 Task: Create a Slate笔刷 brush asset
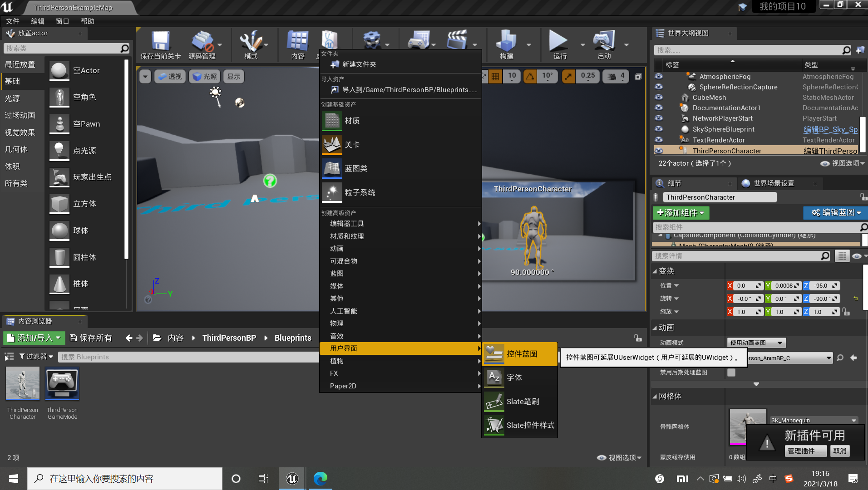tap(519, 402)
